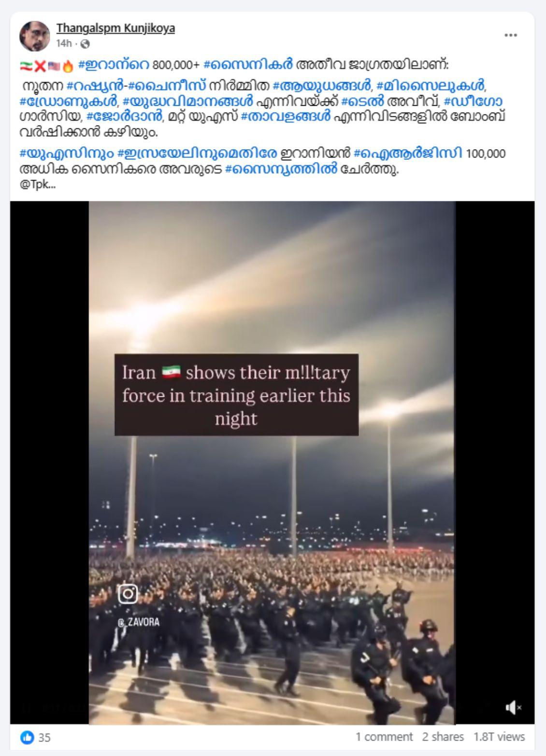Play the Iran military training video
Image resolution: width=546 pixels, height=756 pixels.
pos(272,463)
